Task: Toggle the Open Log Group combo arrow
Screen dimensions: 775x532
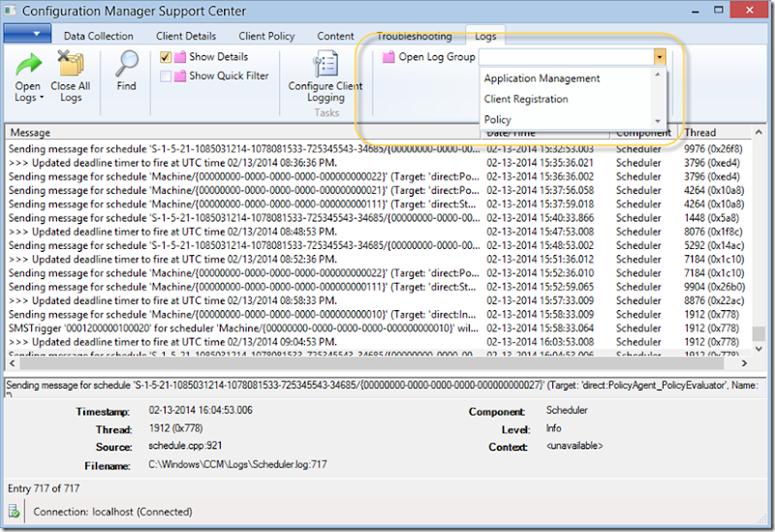Action: tap(660, 57)
